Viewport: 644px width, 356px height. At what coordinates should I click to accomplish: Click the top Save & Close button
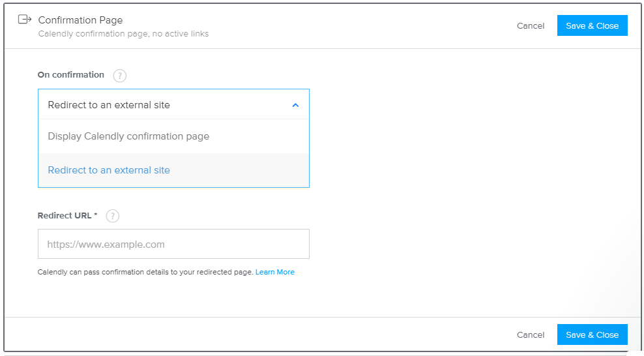click(x=592, y=25)
